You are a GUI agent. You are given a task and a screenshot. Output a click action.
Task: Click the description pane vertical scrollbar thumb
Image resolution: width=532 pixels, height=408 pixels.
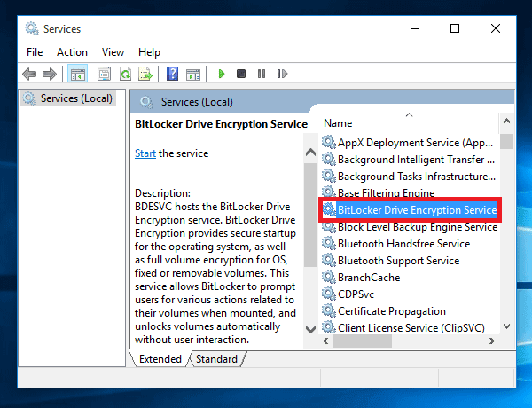pos(311,215)
